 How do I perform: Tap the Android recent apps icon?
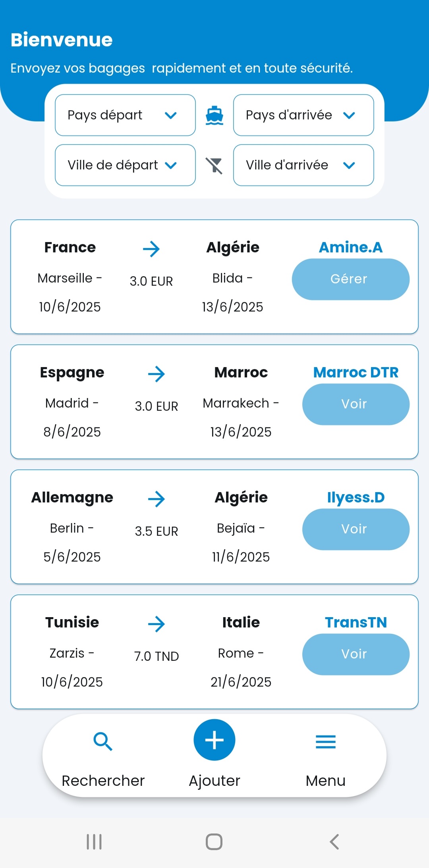(94, 841)
